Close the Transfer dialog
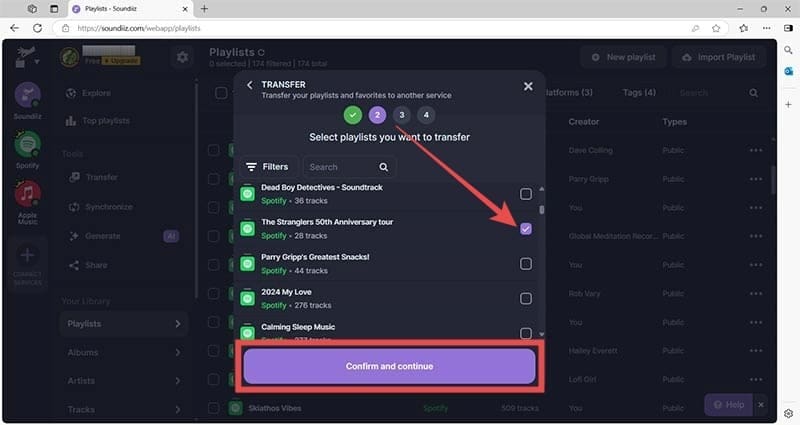Viewport: 800px width, 425px height. coord(528,87)
